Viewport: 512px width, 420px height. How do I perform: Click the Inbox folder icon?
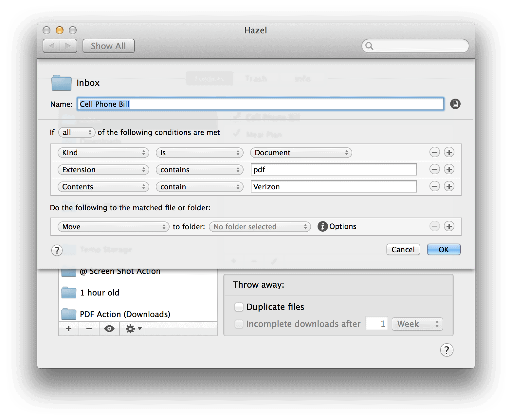pyautogui.click(x=62, y=83)
